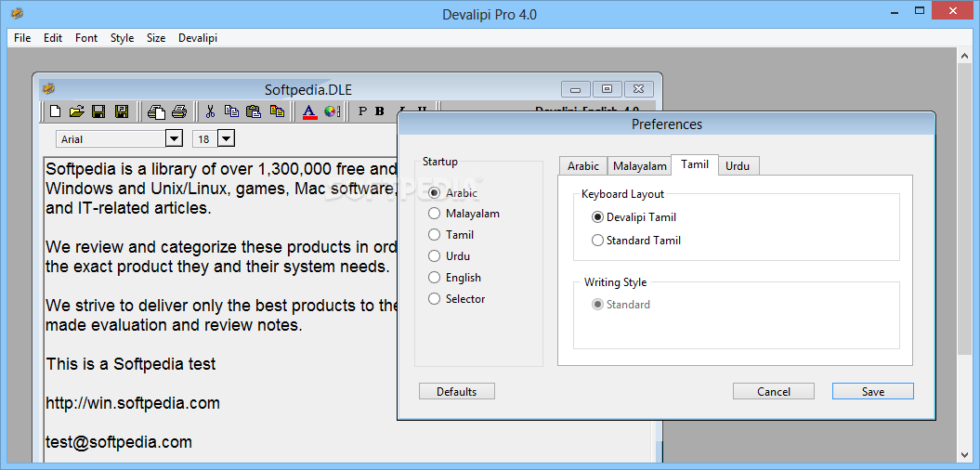The image size is (980, 470).
Task: Click the Paste clipboard icon
Action: click(253, 111)
